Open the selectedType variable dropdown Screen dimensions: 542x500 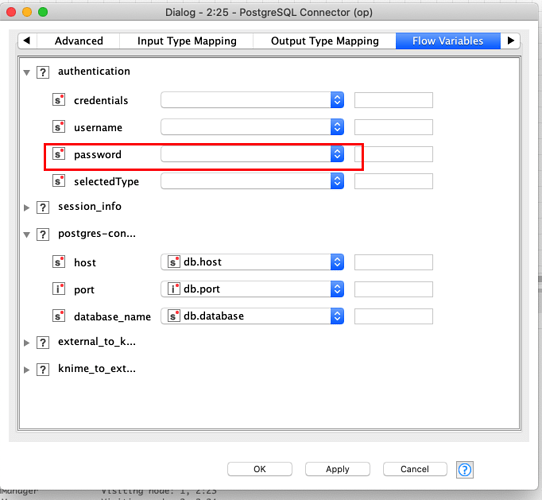[252, 181]
